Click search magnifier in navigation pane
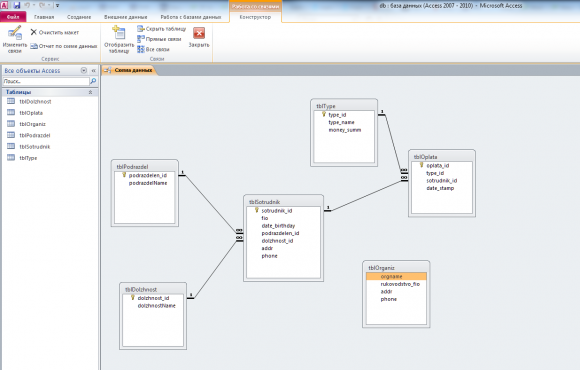The height and width of the screenshot is (370, 580). [x=93, y=81]
